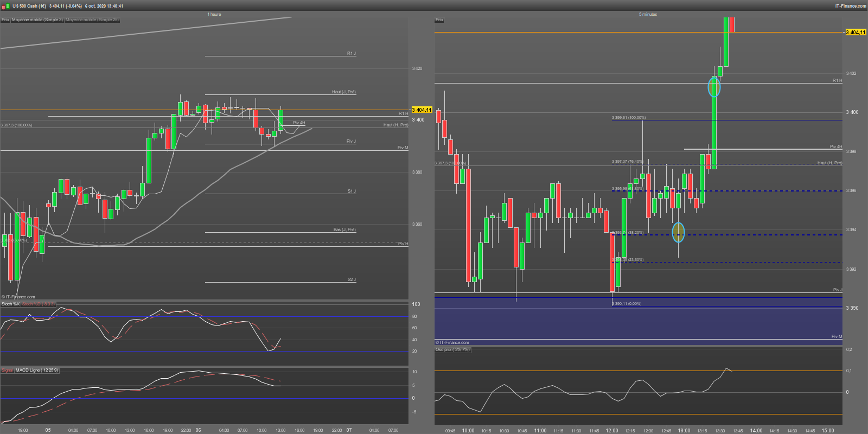Click the 3 420 value on the hourly price axis
868x434 pixels.
click(x=417, y=68)
